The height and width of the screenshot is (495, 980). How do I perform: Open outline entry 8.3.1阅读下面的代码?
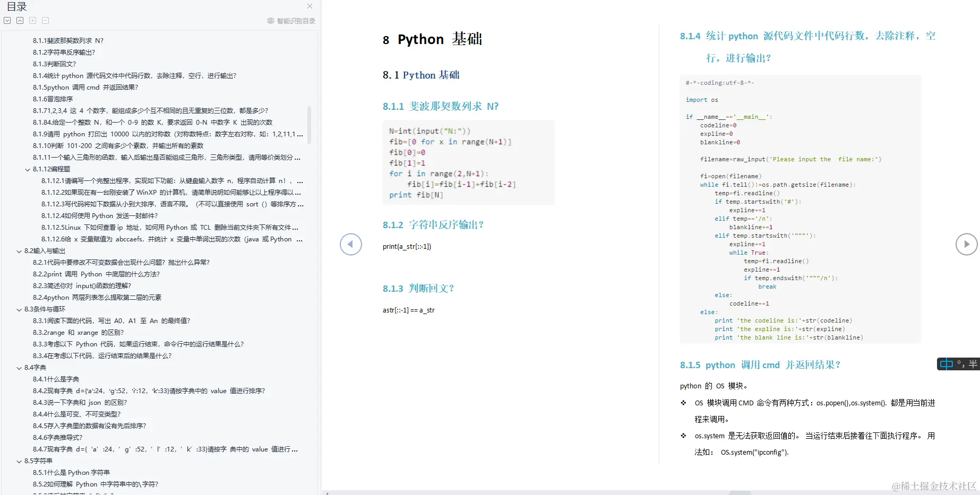pos(111,321)
